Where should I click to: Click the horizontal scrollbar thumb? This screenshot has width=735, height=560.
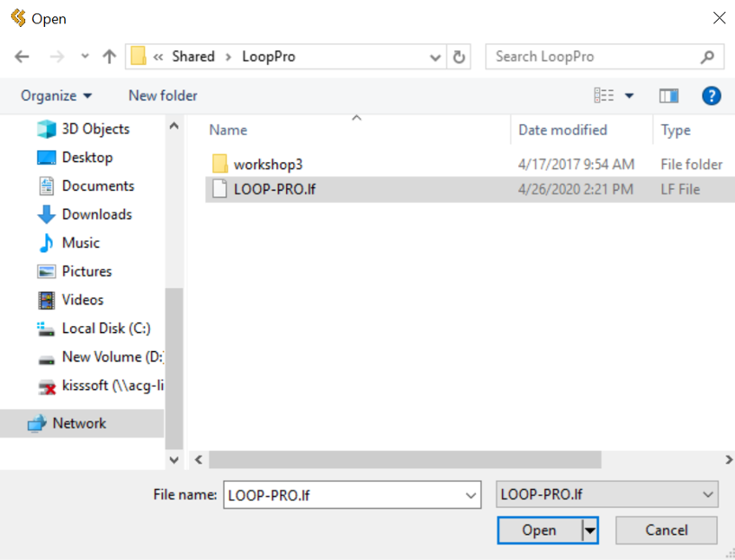tap(405, 459)
